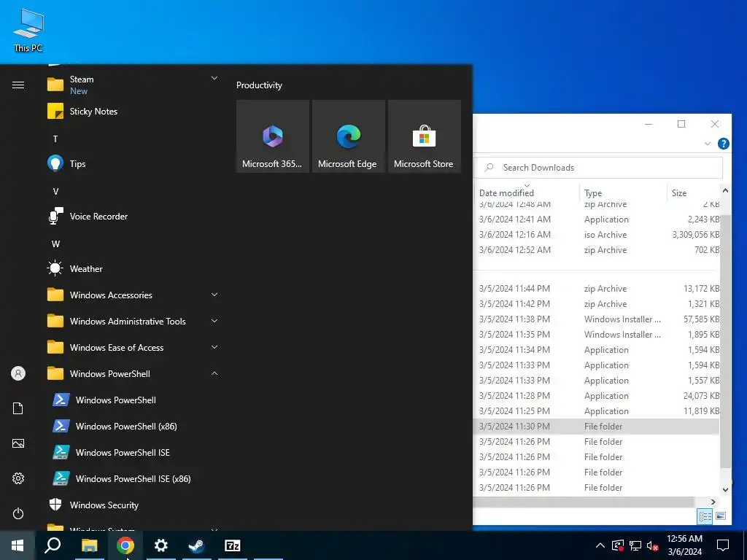Switch Explorer to details view
The height and width of the screenshot is (560, 747).
pyautogui.click(x=705, y=516)
